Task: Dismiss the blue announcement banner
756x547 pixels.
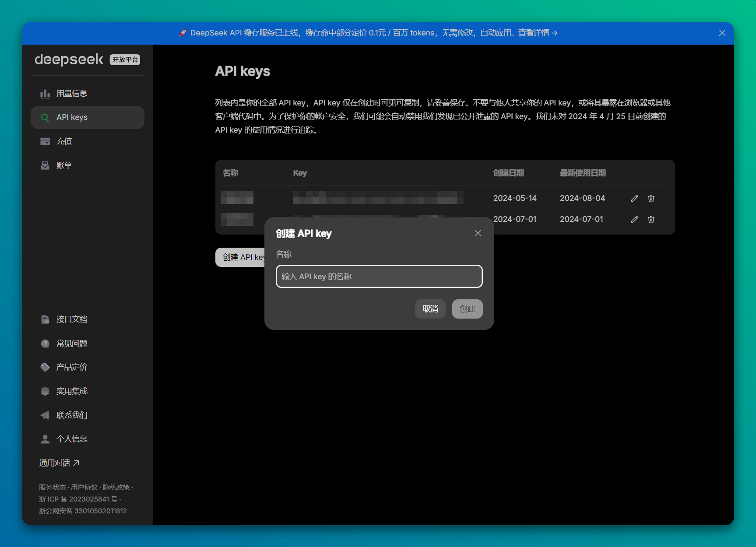Action: coord(722,33)
